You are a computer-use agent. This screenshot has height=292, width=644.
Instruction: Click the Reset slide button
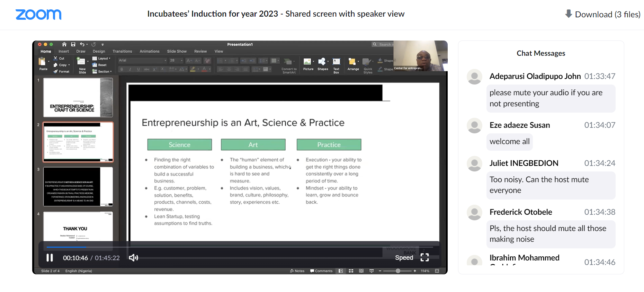pyautogui.click(x=99, y=65)
